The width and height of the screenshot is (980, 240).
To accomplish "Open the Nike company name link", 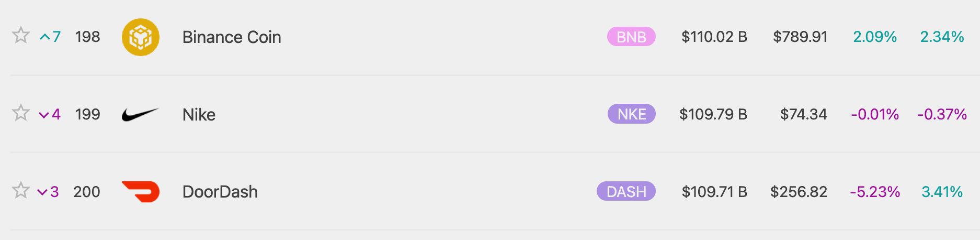I will click(199, 114).
